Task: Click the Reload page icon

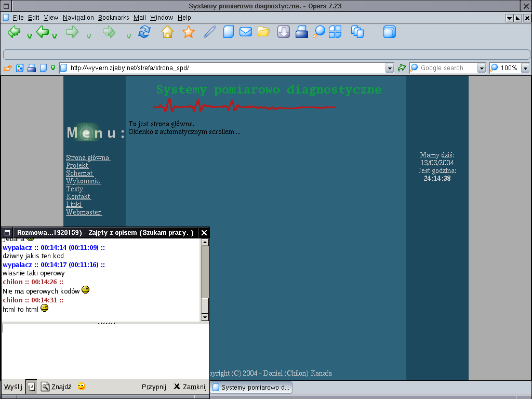Action: pyautogui.click(x=144, y=32)
